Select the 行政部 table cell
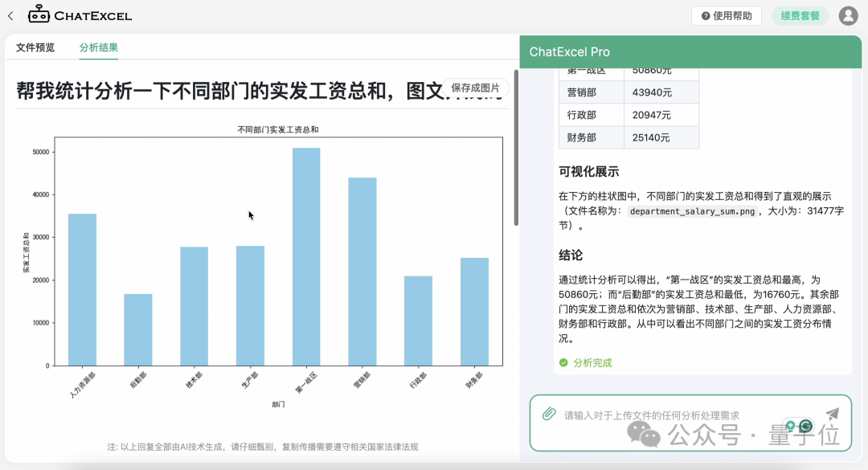Viewport: 868px width, 470px height. (x=592, y=115)
